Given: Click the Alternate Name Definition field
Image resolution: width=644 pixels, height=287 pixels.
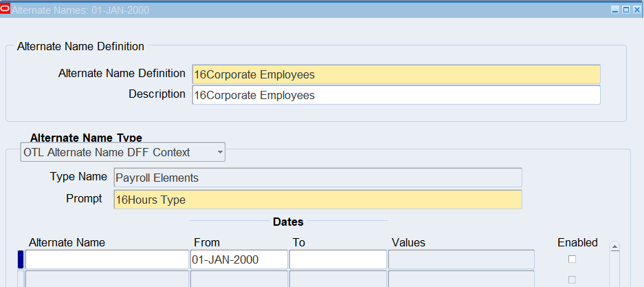Looking at the screenshot, I should click(396, 74).
